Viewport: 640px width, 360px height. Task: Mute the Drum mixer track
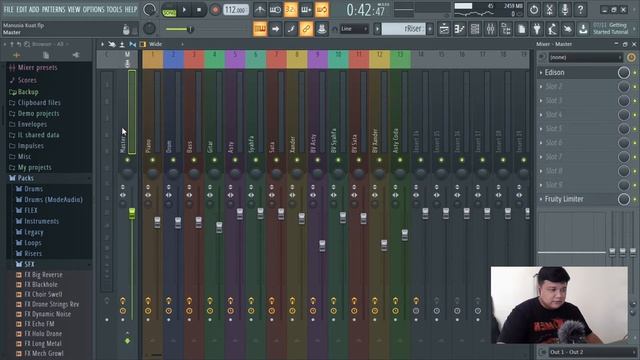(173, 160)
